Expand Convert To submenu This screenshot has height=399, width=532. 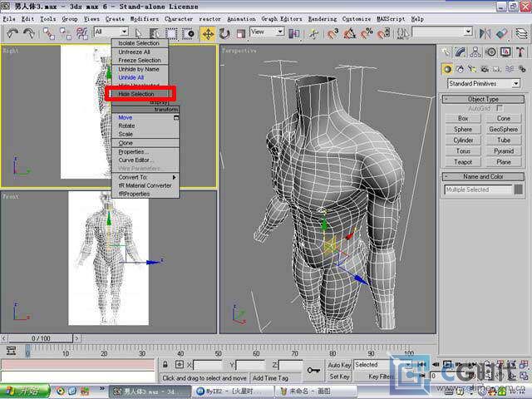click(x=145, y=177)
